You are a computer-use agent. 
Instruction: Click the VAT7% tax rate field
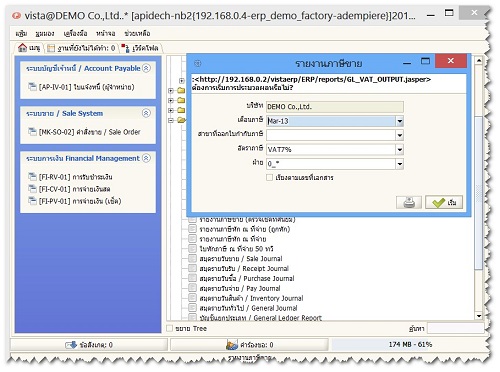point(331,150)
